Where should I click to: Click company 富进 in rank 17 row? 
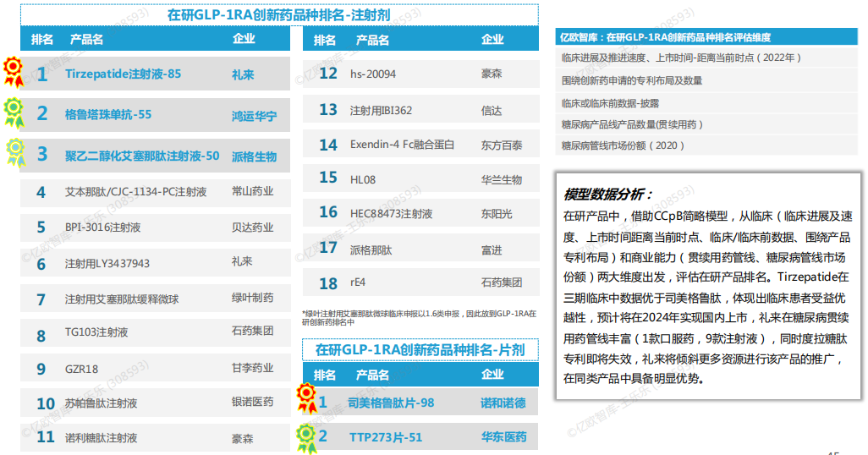492,250
